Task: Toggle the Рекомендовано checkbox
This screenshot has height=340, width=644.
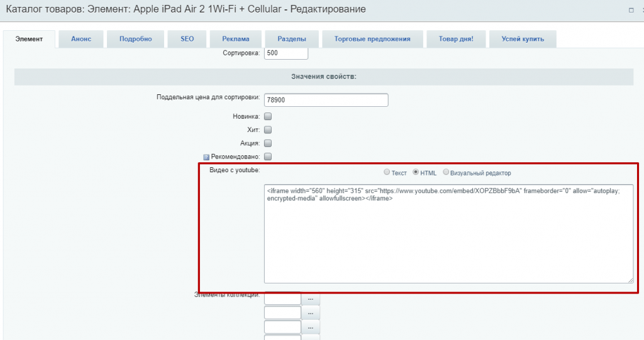Action: click(x=268, y=156)
